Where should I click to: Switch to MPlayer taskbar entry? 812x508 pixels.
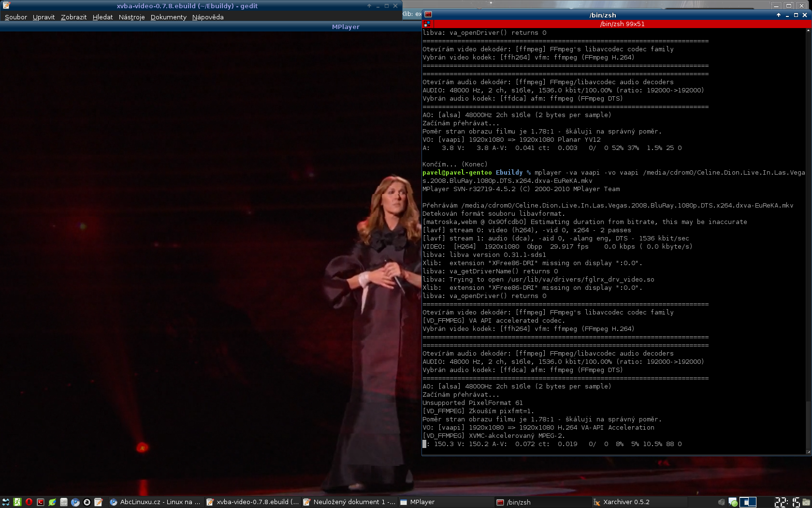446,502
